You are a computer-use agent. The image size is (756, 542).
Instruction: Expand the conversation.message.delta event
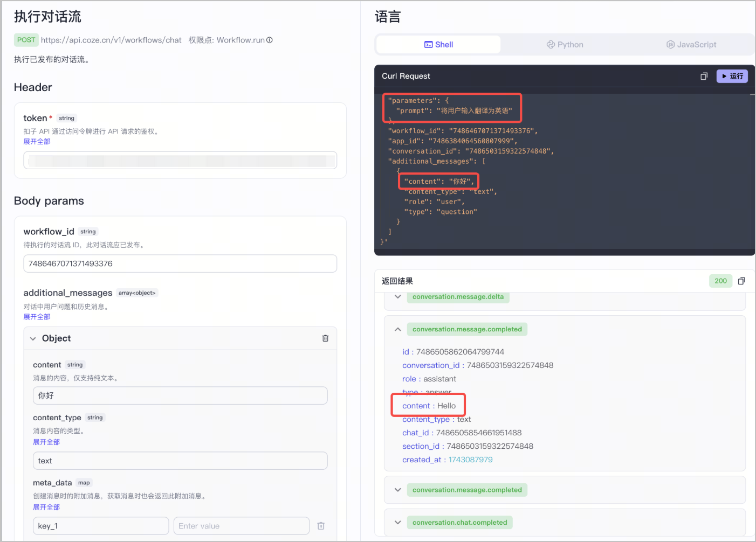coord(397,297)
